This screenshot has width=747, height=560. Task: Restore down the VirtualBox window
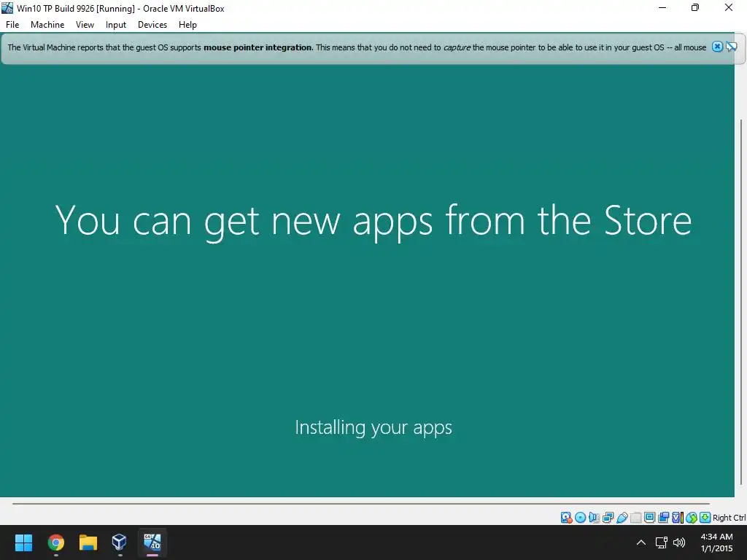[x=695, y=7]
